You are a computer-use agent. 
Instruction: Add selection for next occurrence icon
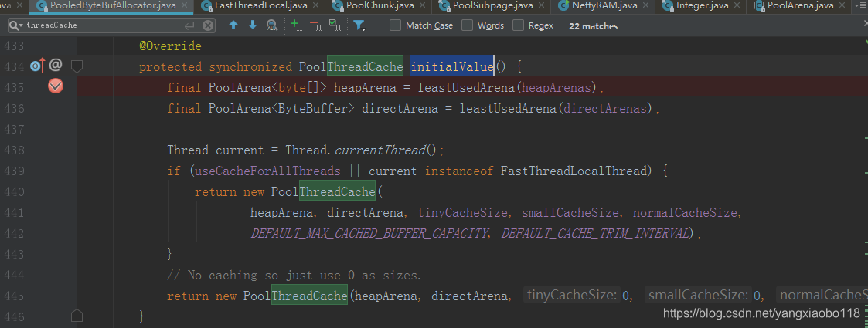pos(296,25)
